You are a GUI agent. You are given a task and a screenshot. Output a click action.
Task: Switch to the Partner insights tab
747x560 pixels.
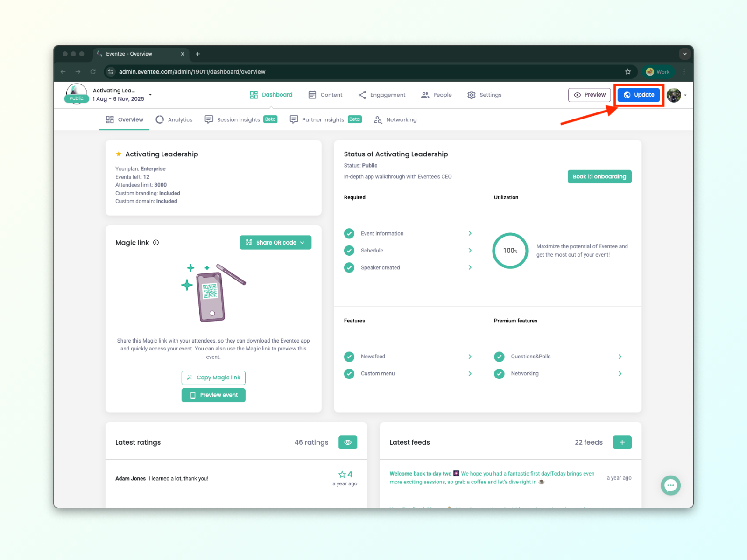[x=326, y=119]
